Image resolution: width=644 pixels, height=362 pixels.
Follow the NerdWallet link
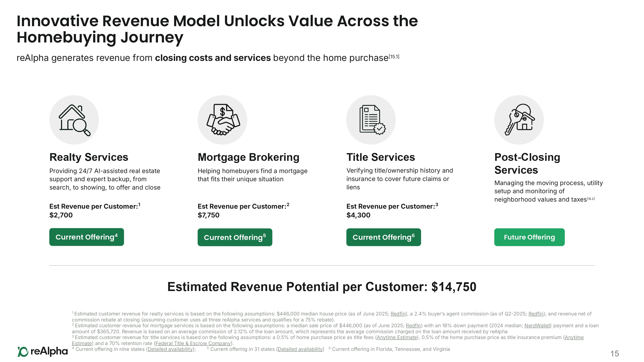click(537, 326)
